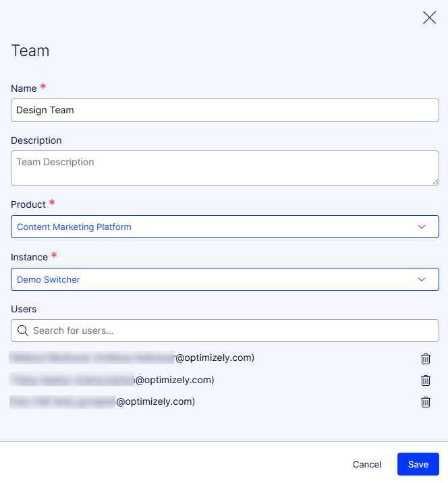Click the resize handle of the Description box

[x=435, y=181]
